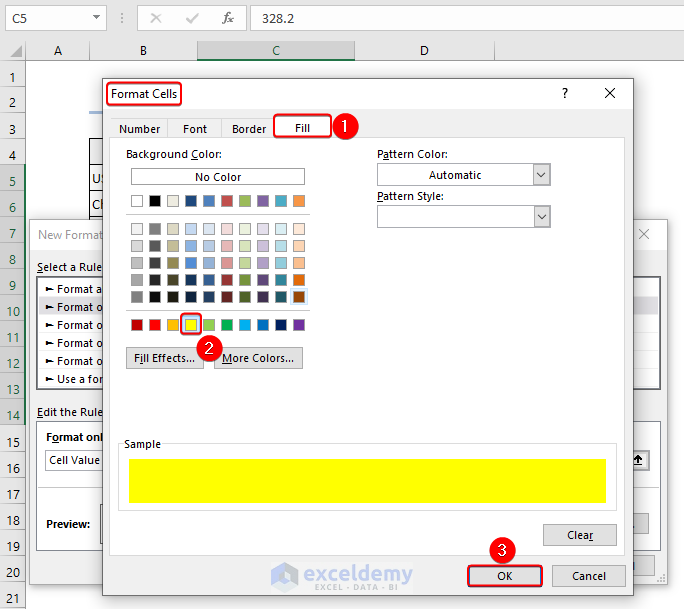Select the light blue standard color swatch
The width and height of the screenshot is (684, 609).
[245, 325]
